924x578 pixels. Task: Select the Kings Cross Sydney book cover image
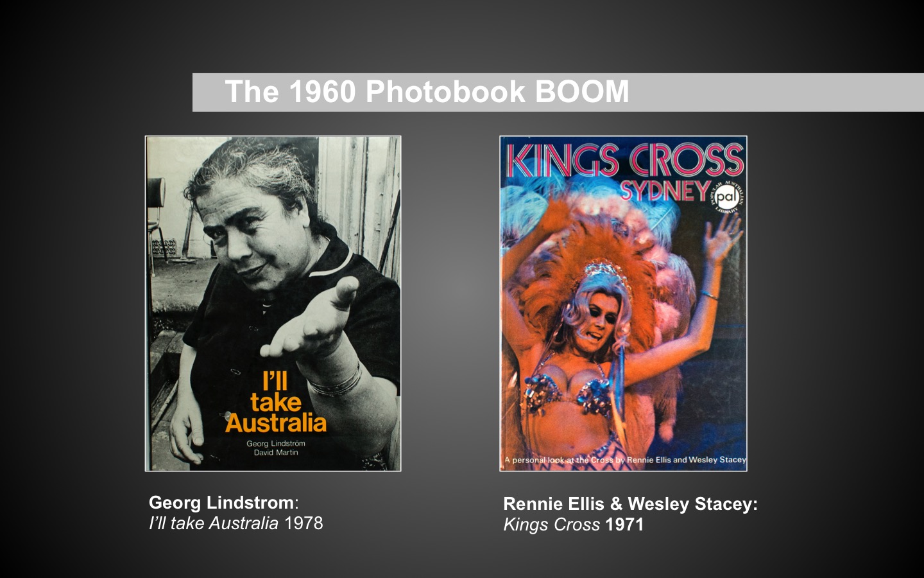[623, 303]
